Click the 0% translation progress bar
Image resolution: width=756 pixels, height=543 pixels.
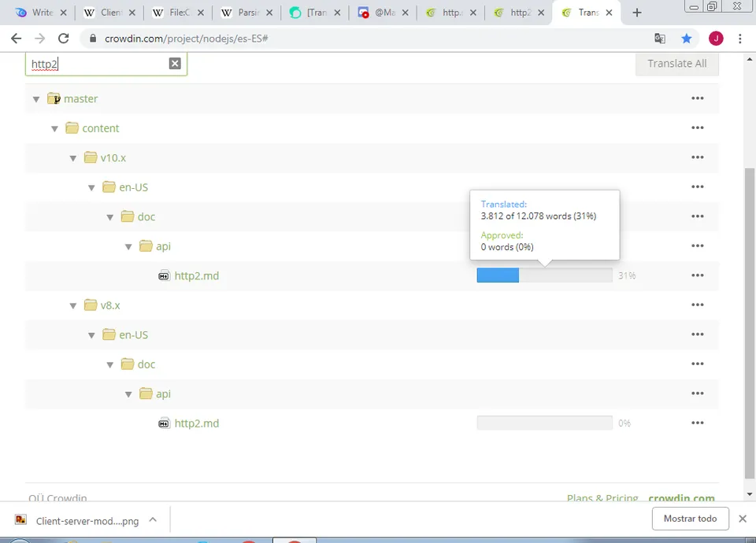544,423
